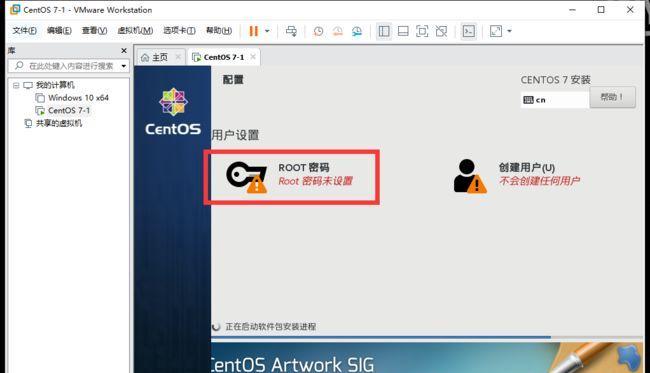Collapse the 我的计算机 tree node
650x373 pixels.
[x=16, y=85]
